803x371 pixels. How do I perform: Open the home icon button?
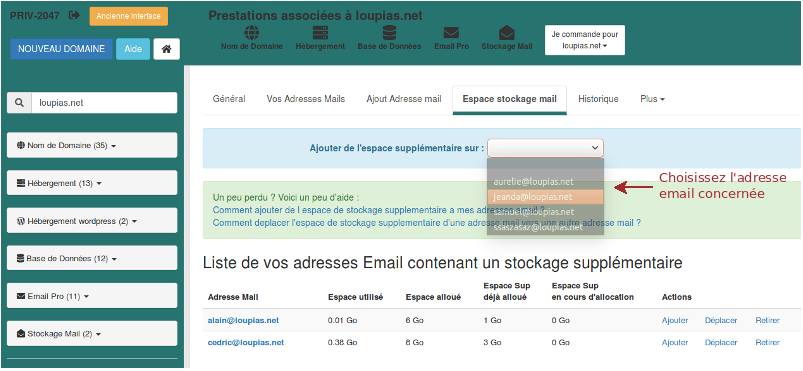[166, 49]
